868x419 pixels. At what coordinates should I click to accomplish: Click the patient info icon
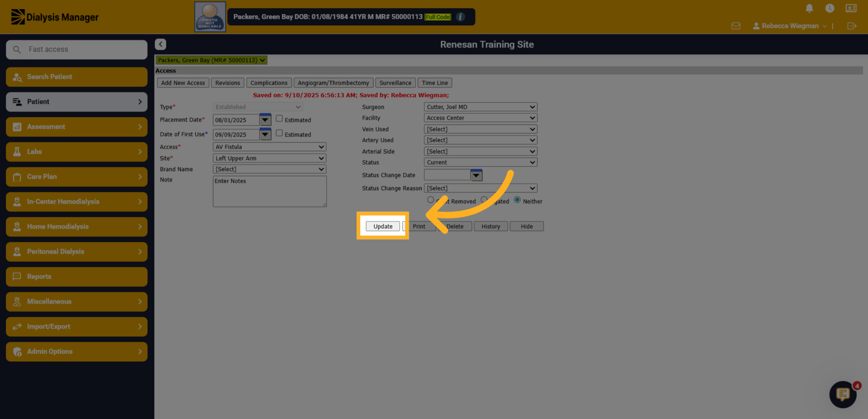(460, 17)
